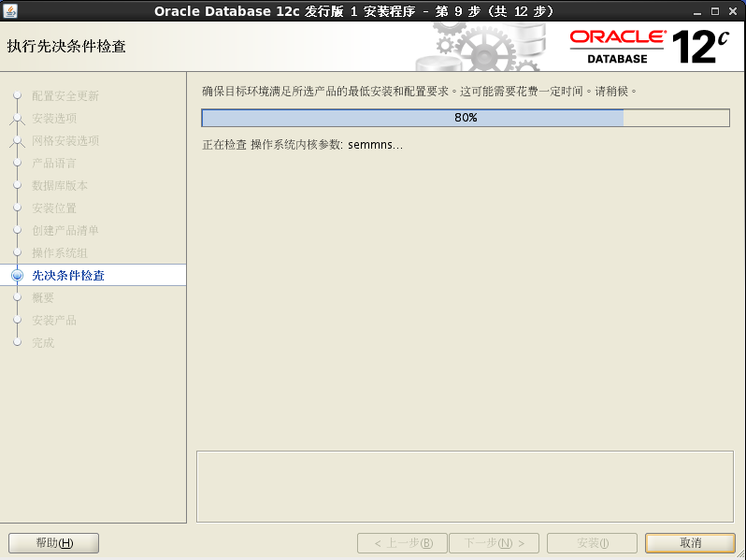Click the 执行先决条件检查 heading
This screenshot has height=560, width=746.
pos(66,46)
